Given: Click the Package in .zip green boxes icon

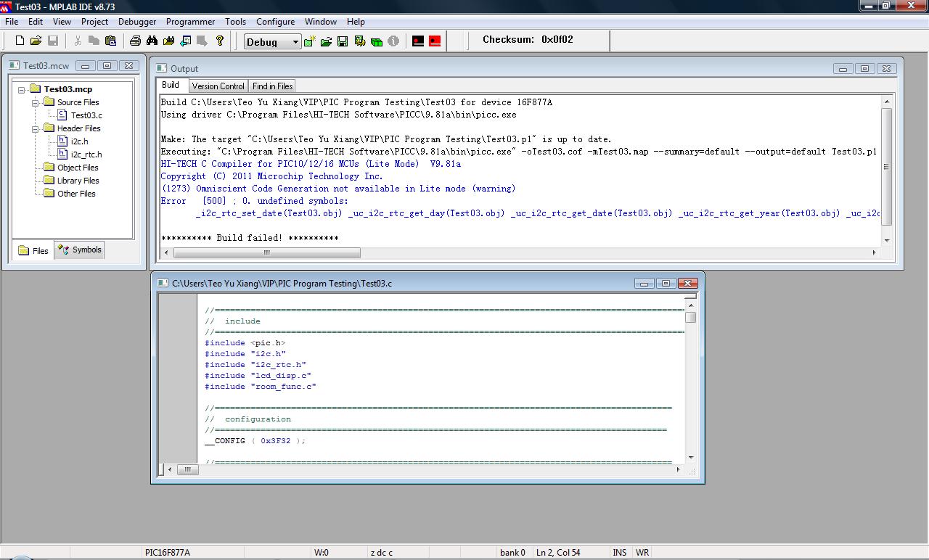Looking at the screenshot, I should pyautogui.click(x=377, y=41).
